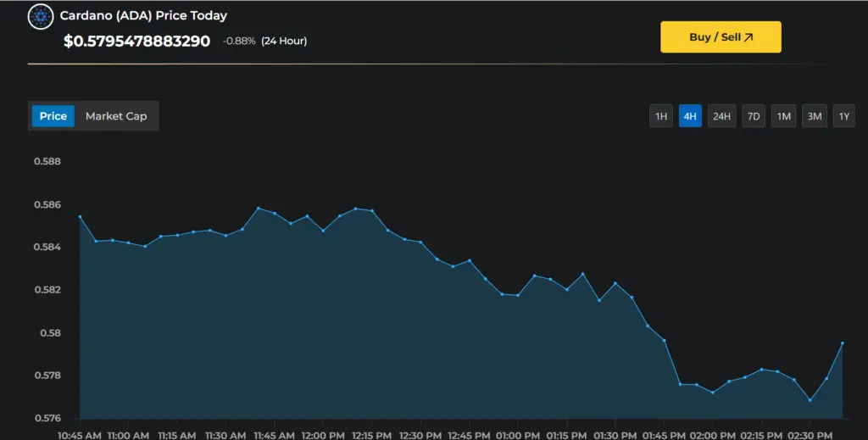Click the lowest data point on the chart
868x440 pixels.
tap(810, 400)
